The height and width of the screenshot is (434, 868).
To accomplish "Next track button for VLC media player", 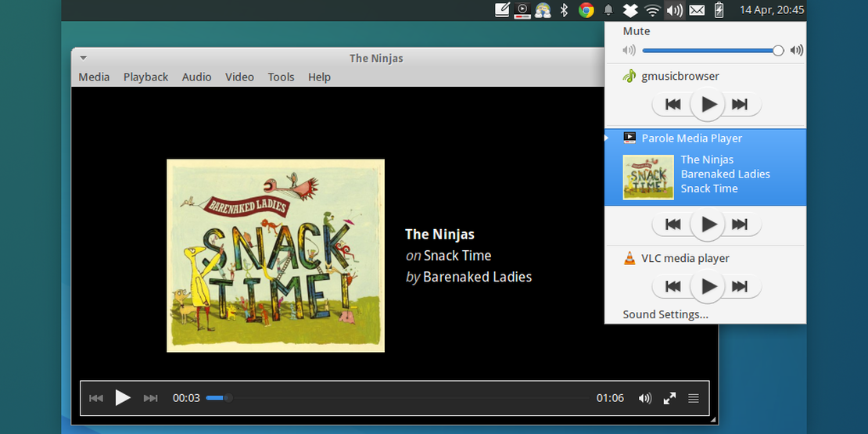I will (740, 286).
